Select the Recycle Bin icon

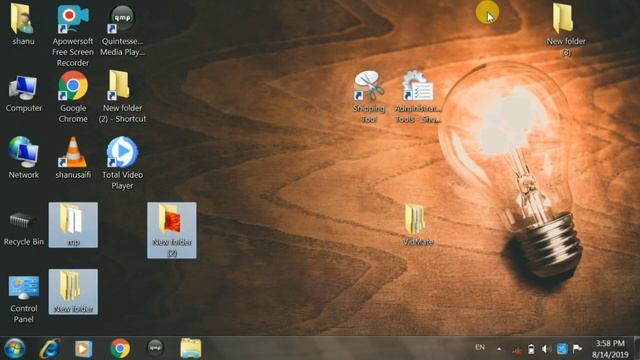click(x=23, y=229)
